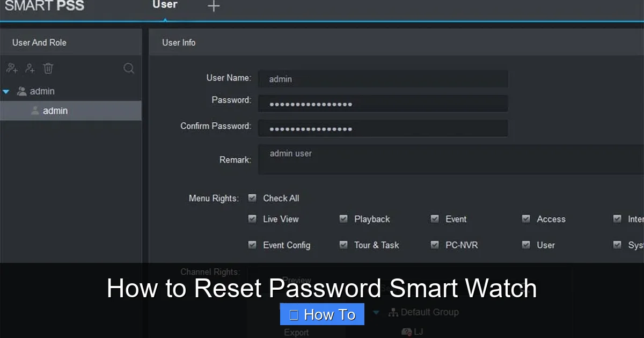Click the Add User icon
The height and width of the screenshot is (338, 644).
pos(30,68)
